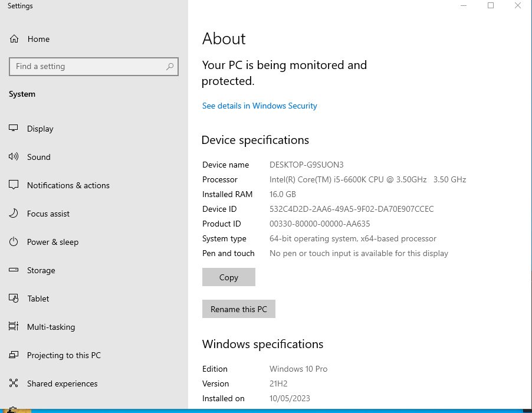Viewport: 532px width, 413px height.
Task: Click the search magnifier icon
Action: pyautogui.click(x=170, y=67)
